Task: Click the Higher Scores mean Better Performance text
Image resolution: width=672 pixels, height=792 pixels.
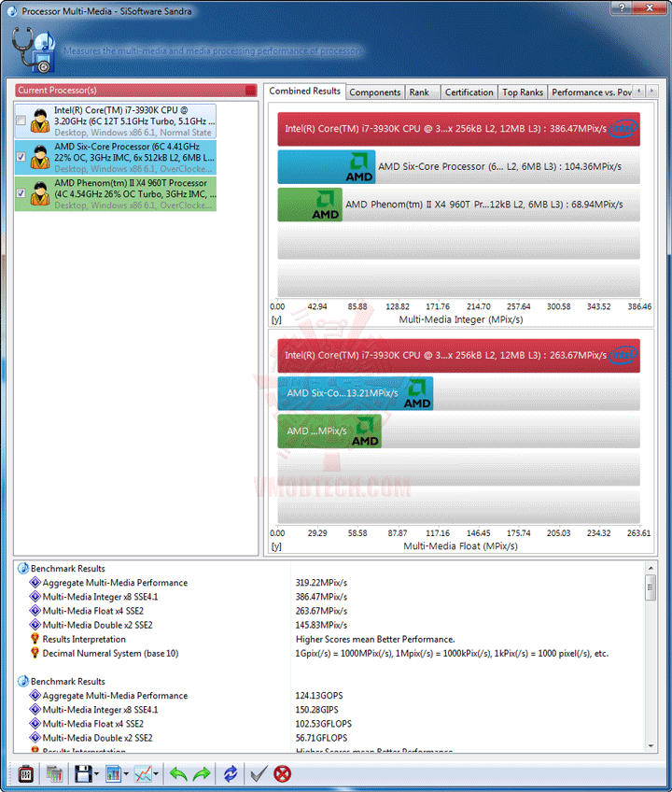Action: 375,640
